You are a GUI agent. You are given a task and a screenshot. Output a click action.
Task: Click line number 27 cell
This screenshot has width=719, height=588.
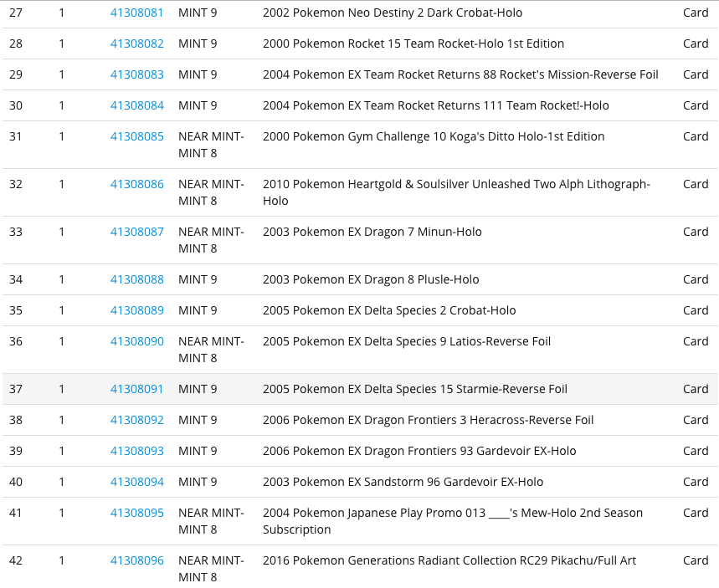16,13
